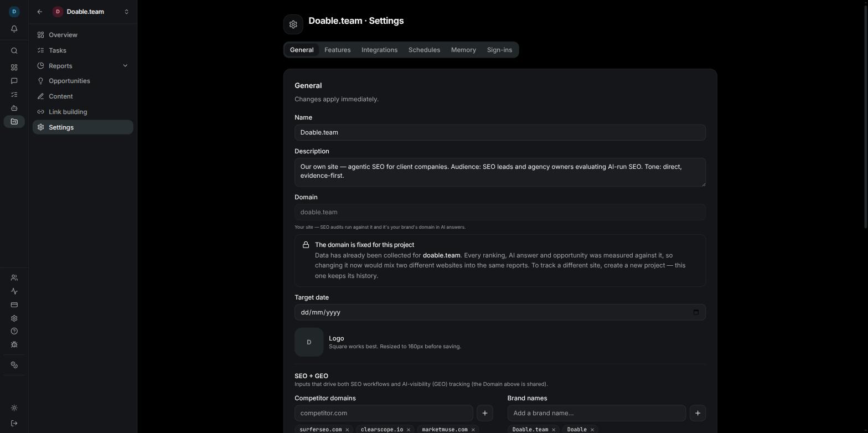The image size is (868, 433).
Task: Click the "SEO + GEO" section heading
Action: tap(311, 376)
